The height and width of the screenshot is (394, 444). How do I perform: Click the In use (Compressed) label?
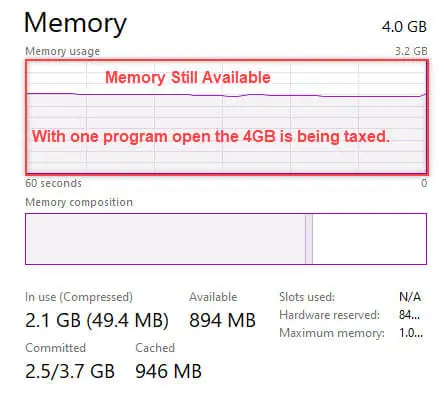click(x=79, y=297)
